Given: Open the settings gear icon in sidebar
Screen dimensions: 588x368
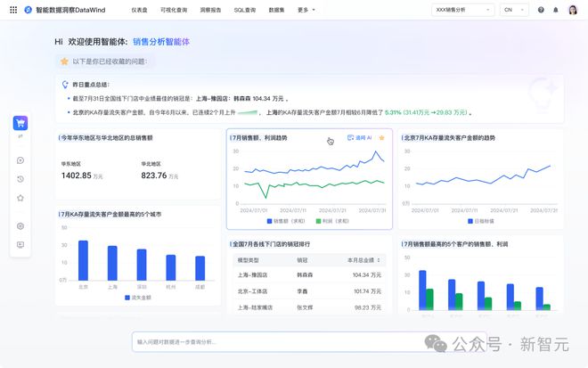Looking at the screenshot, I should [x=20, y=226].
